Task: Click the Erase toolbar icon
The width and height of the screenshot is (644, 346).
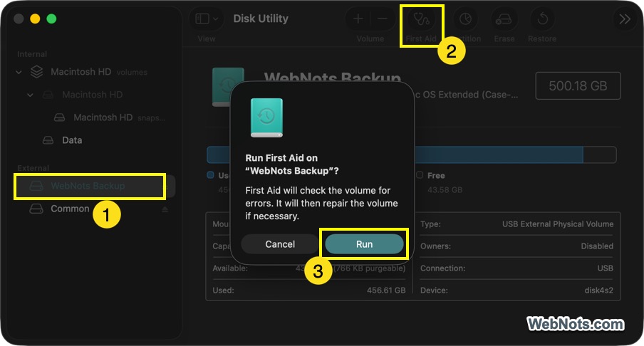Action: click(x=504, y=19)
